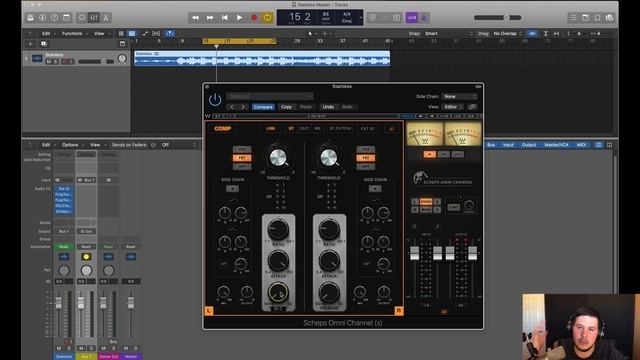Open the Drag No Overlap dropdown
640x360 pixels.
pos(508,33)
